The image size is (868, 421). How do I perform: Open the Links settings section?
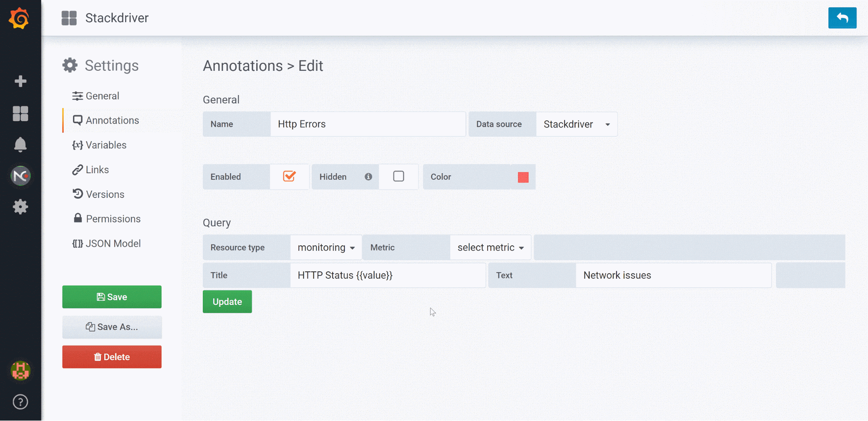[91, 170]
